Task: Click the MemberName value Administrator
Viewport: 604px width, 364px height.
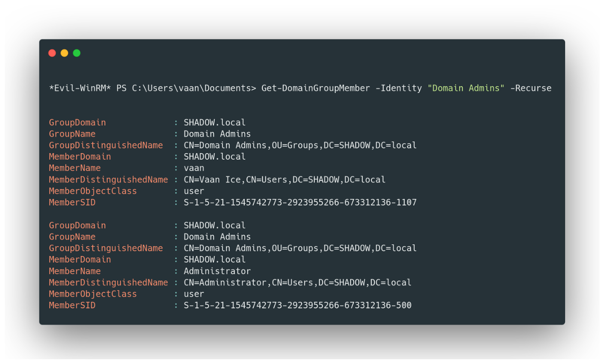Action: [217, 271]
